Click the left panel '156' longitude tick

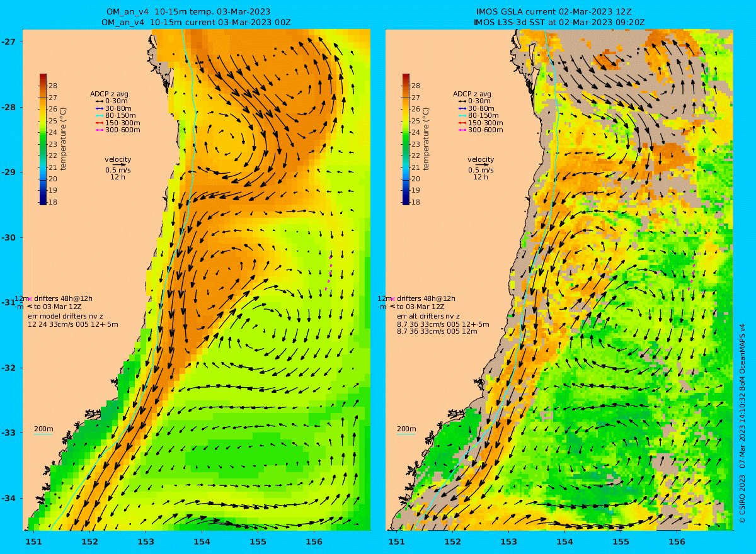[314, 541]
